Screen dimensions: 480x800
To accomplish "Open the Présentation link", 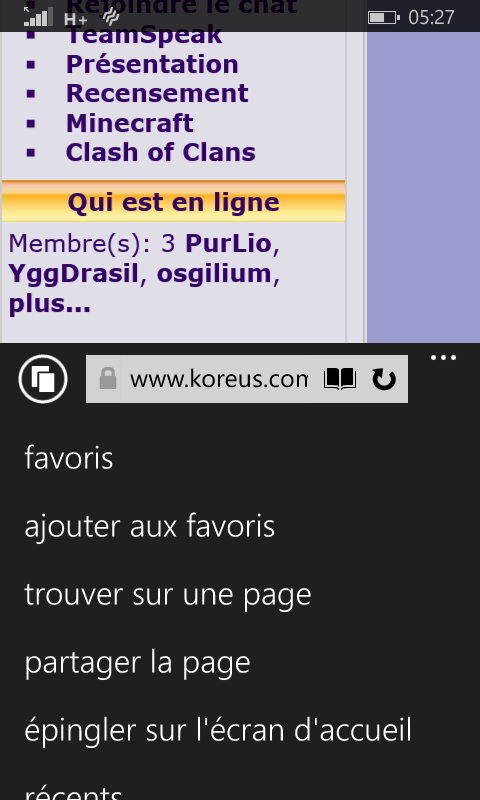I will tap(152, 64).
